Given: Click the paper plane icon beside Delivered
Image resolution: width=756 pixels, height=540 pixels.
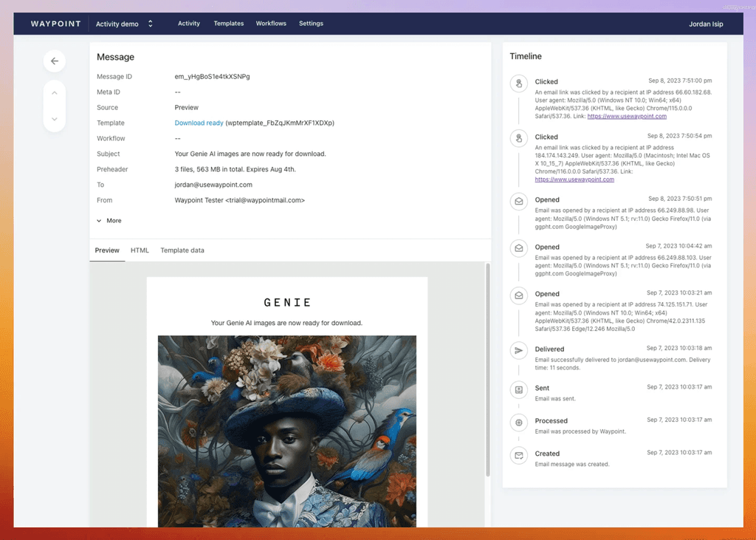Looking at the screenshot, I should (519, 350).
